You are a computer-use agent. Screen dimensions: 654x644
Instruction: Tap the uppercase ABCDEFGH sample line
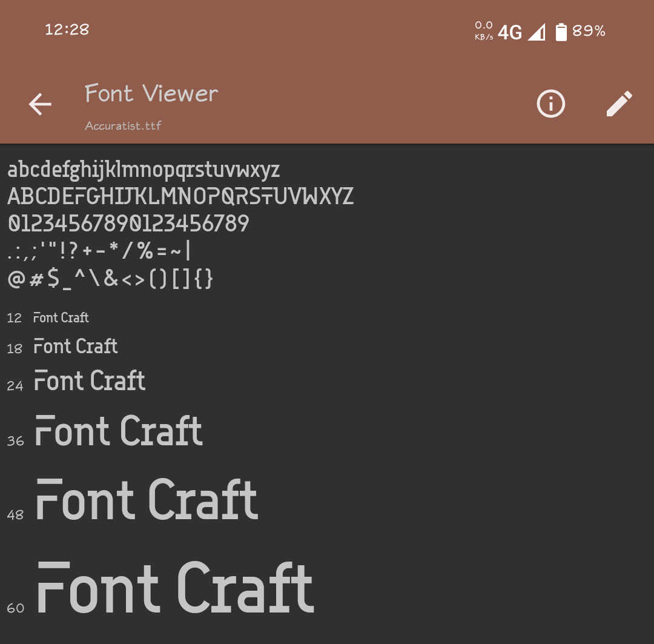click(180, 196)
